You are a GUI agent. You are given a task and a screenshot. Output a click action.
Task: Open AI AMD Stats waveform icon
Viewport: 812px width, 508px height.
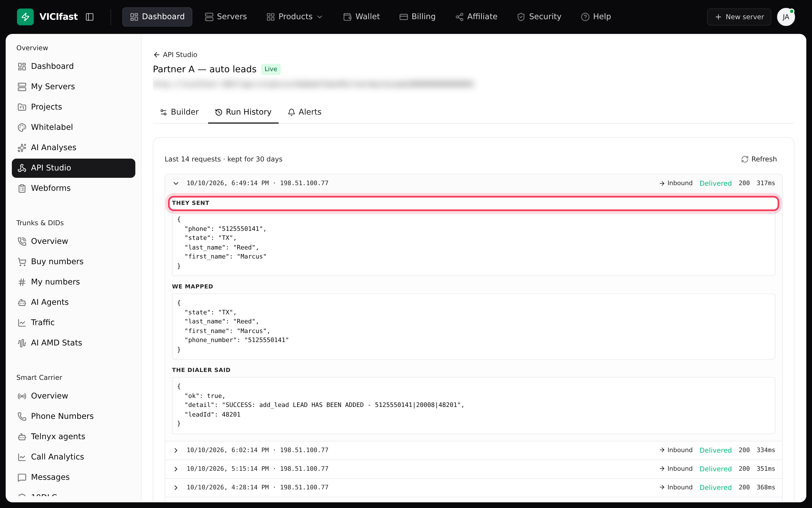22,343
